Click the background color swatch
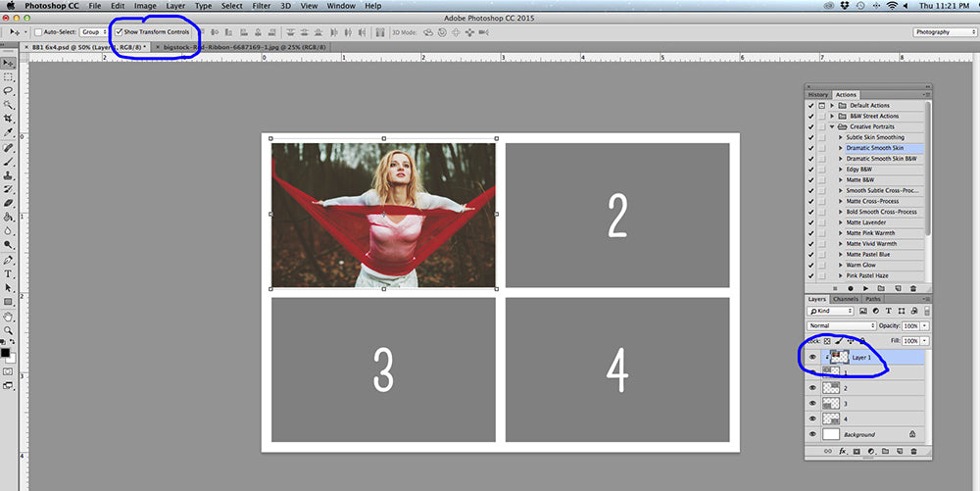This screenshot has width=980, height=491. coord(12,359)
